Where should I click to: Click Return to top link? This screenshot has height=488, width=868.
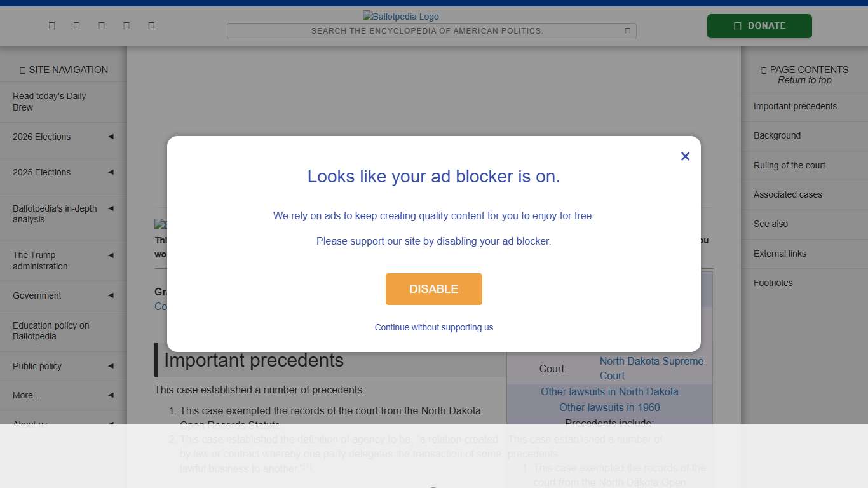pyautogui.click(x=804, y=80)
